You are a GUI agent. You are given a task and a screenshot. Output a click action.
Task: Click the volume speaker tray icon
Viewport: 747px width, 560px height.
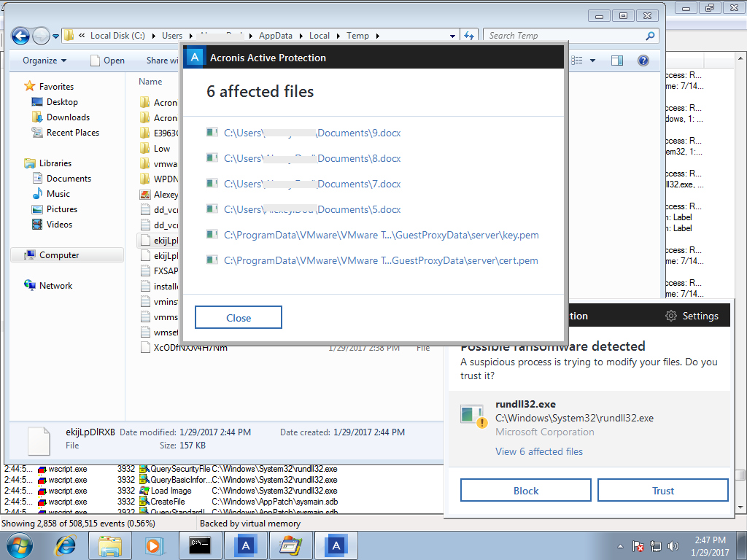(x=673, y=546)
